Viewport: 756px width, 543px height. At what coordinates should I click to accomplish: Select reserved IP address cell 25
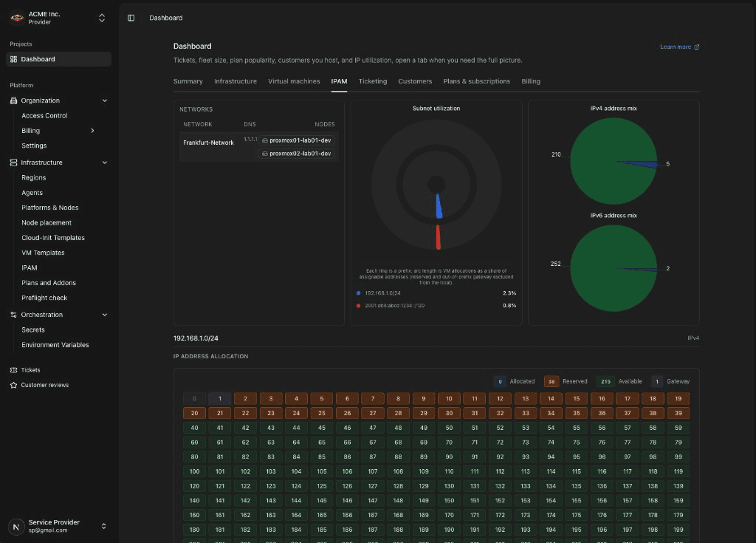click(x=322, y=413)
